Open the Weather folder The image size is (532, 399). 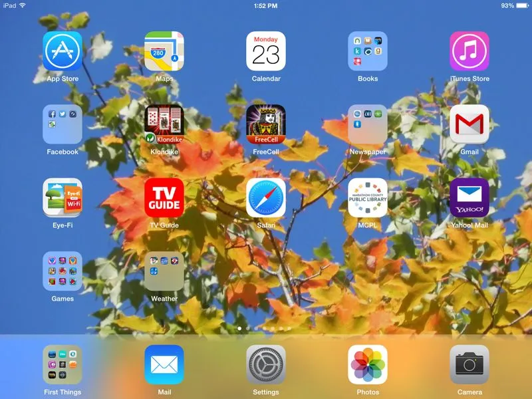tap(164, 271)
